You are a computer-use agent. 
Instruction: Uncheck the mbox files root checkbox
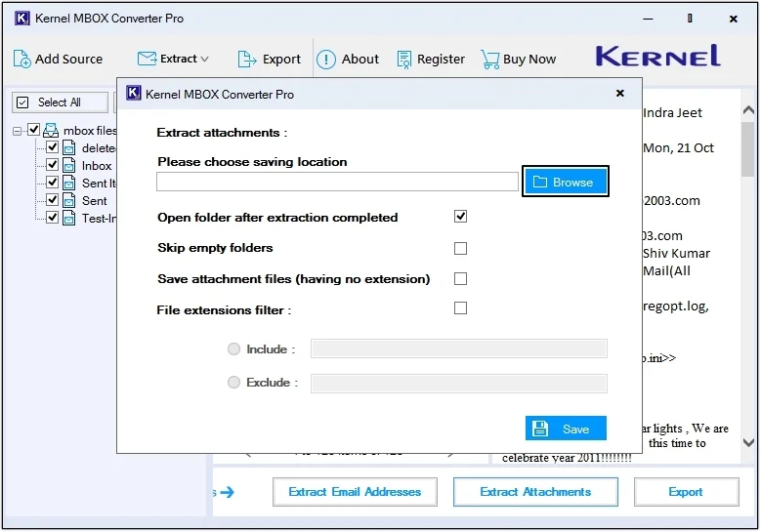pyautogui.click(x=33, y=130)
